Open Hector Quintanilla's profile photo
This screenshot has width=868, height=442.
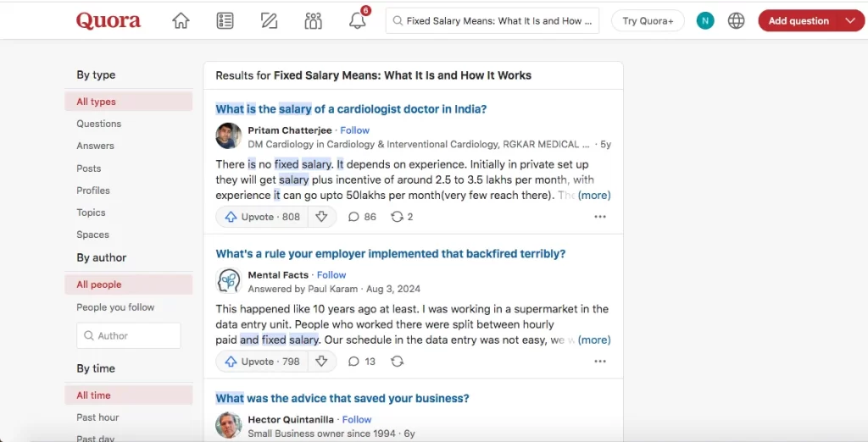229,425
